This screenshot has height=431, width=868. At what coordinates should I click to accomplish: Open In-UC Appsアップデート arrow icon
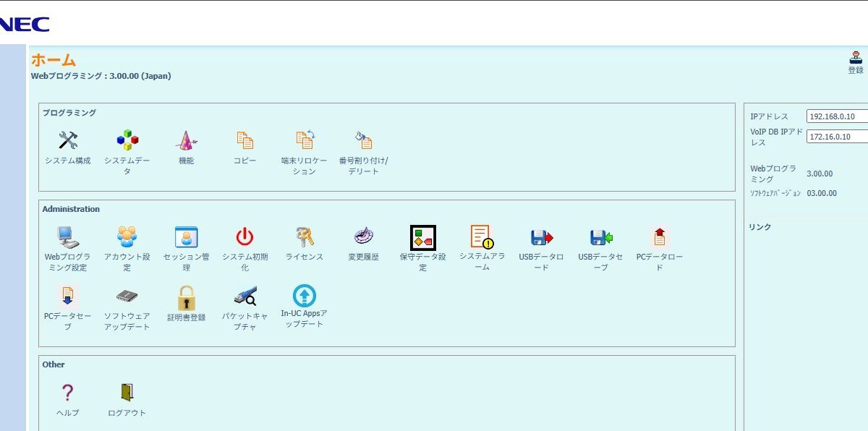[x=305, y=296]
